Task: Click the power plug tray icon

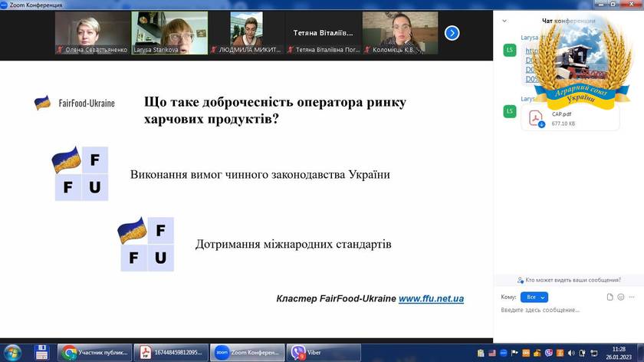Action: tap(582, 353)
